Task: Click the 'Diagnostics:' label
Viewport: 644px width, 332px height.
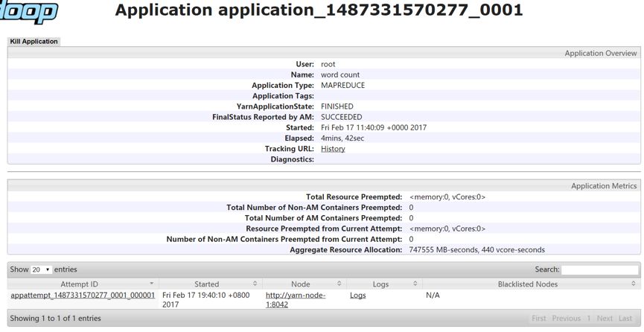Action: click(x=292, y=159)
